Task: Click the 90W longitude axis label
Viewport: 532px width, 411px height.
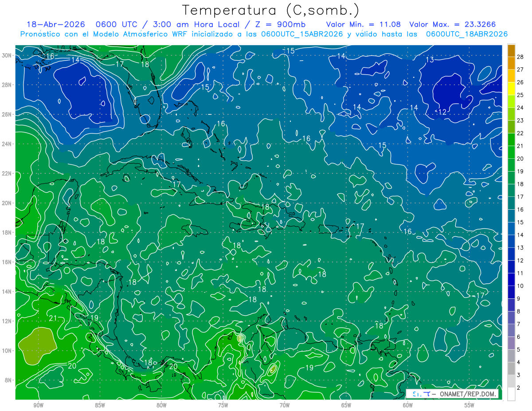Action: click(38, 405)
